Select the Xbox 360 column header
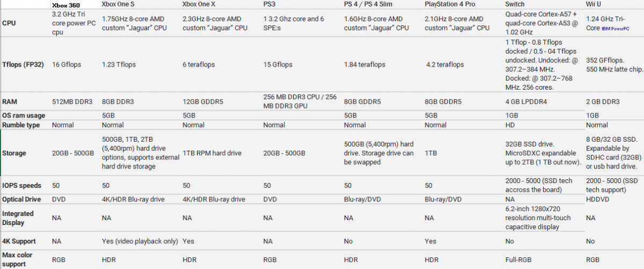Viewport: 644px width, 269px height. click(x=66, y=5)
